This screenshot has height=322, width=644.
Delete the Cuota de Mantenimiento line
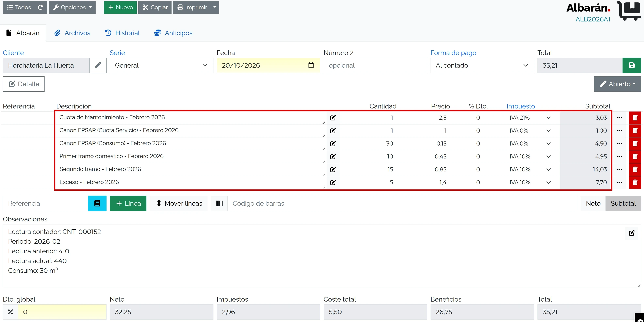tap(635, 118)
